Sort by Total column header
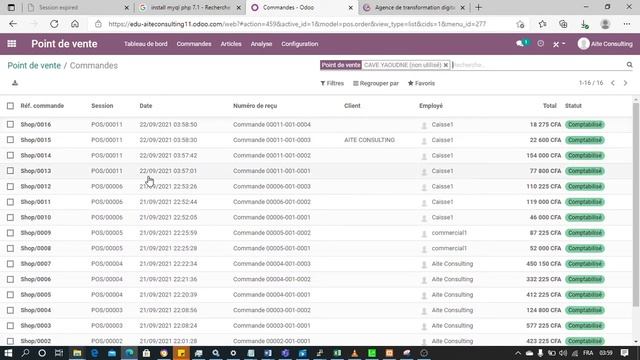Image resolution: width=640 pixels, height=360 pixels. [550, 106]
